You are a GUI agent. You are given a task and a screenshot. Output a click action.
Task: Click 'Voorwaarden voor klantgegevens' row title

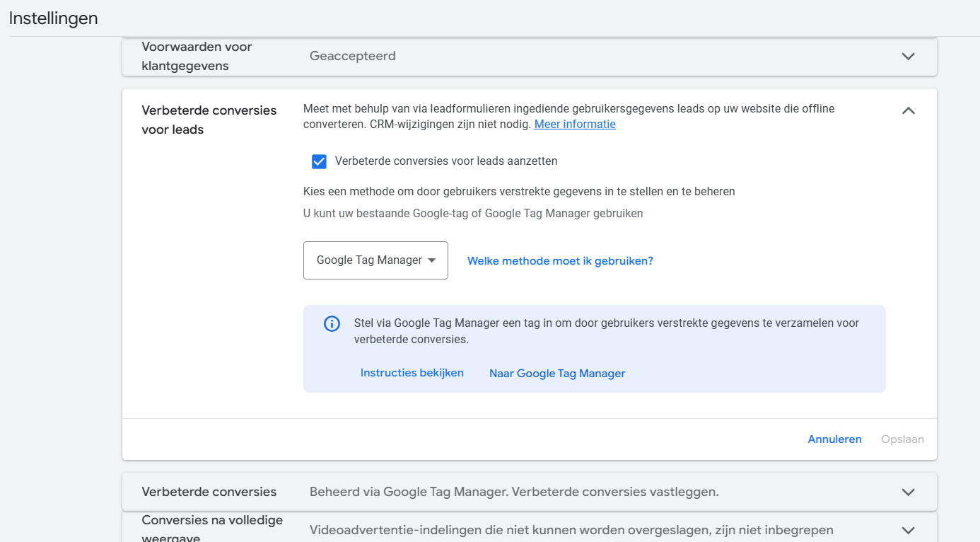pos(197,56)
